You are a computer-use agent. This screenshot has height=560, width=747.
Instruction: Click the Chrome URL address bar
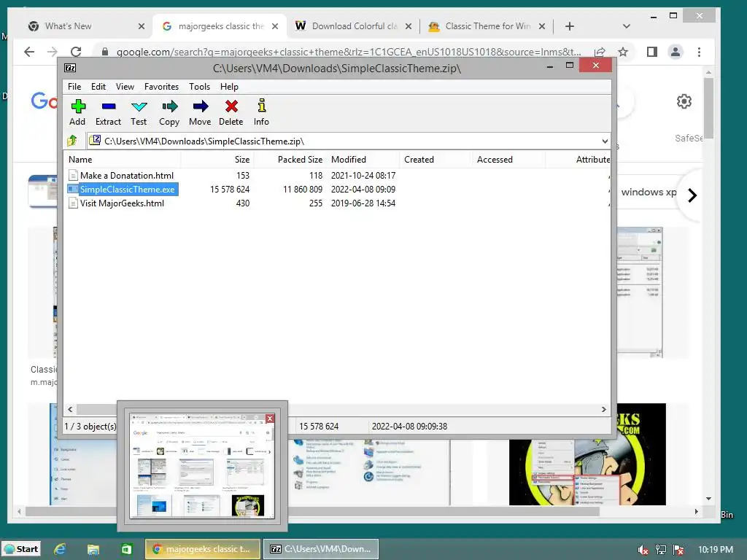coord(348,52)
